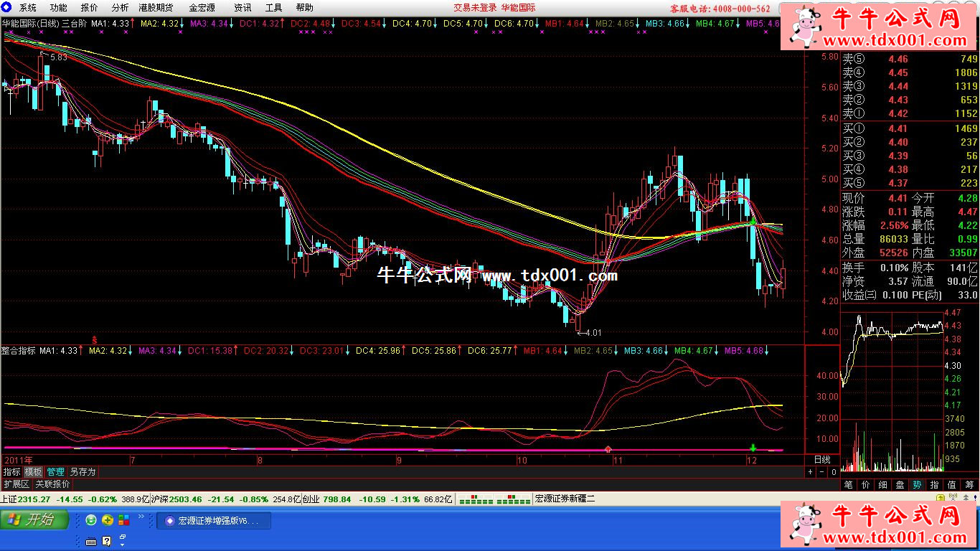Image resolution: width=980 pixels, height=551 pixels.
Task: Click the red sell signal marker on indicator
Action: click(x=608, y=448)
